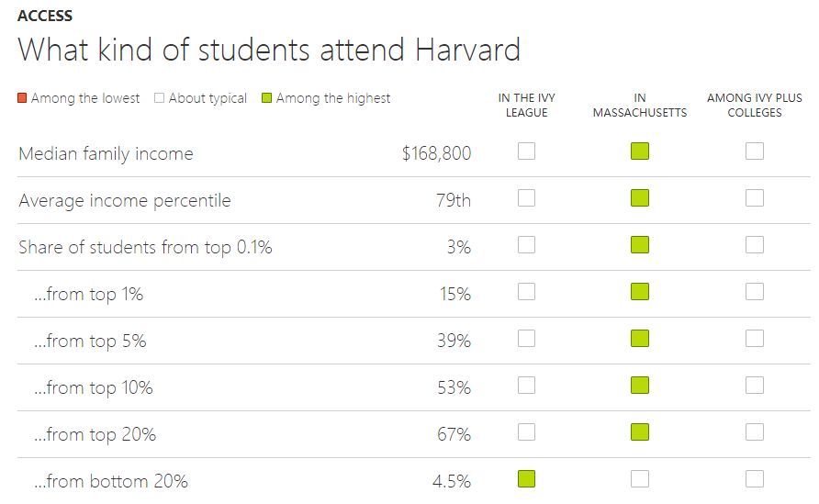
Task: Click bottom 20% Massachusetts empty box
Action: (x=640, y=478)
